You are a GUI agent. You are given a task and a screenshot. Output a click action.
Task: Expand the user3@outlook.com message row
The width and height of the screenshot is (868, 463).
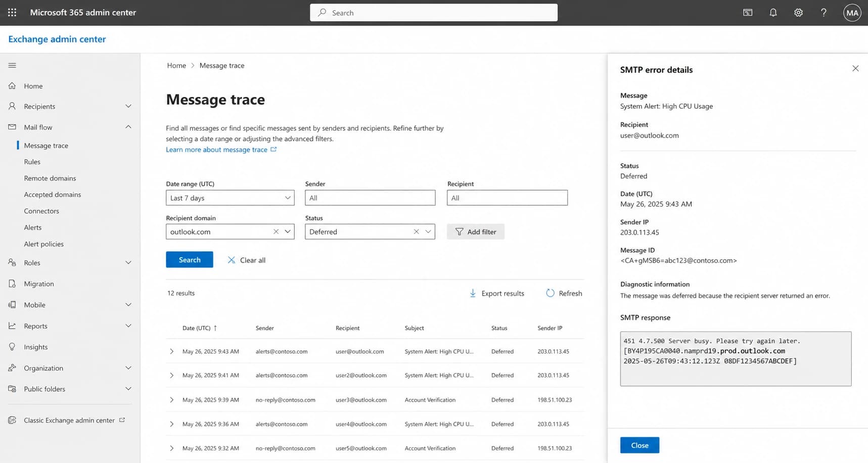(x=172, y=400)
